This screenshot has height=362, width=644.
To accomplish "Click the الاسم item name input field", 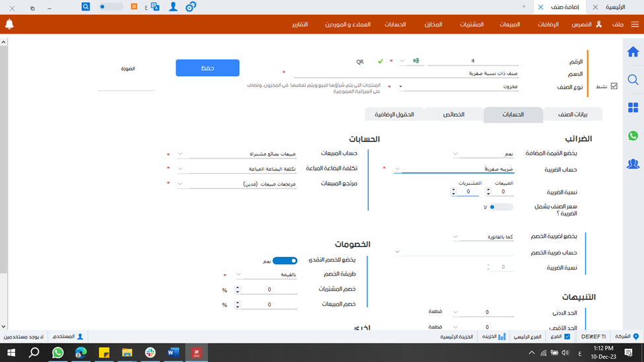I will (406, 73).
